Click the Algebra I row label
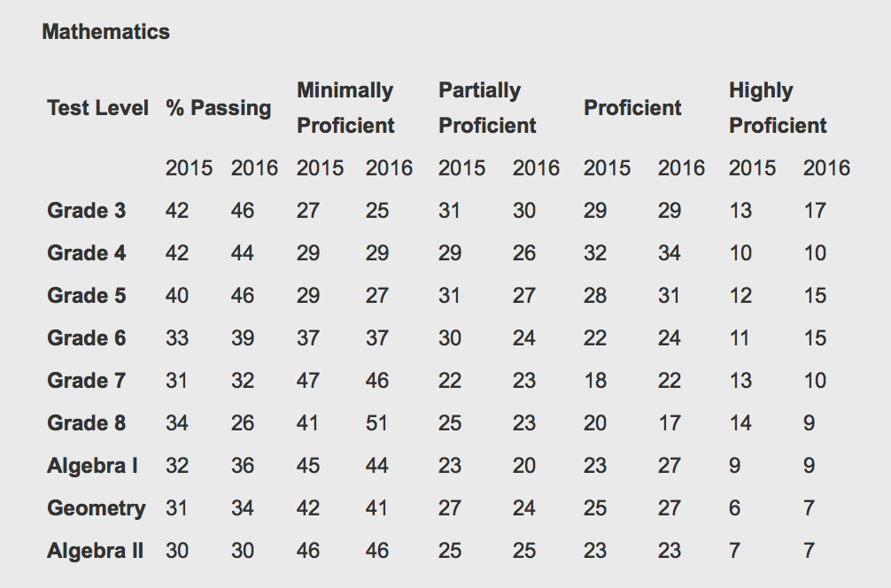Viewport: 891px width, 588px height. tap(93, 465)
